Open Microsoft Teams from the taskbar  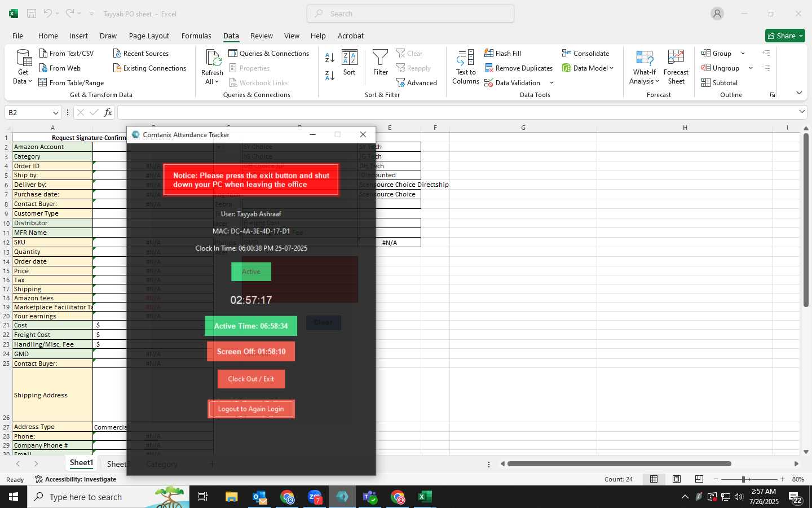point(370,497)
